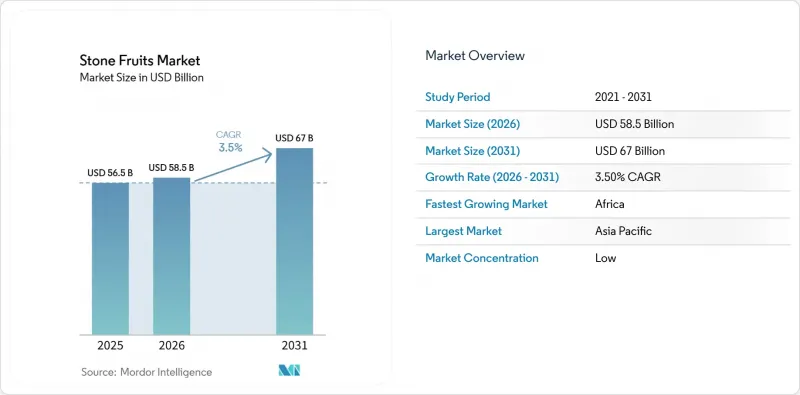Click the Source: Mordor Intelligence text
The image size is (800, 395).
(146, 372)
